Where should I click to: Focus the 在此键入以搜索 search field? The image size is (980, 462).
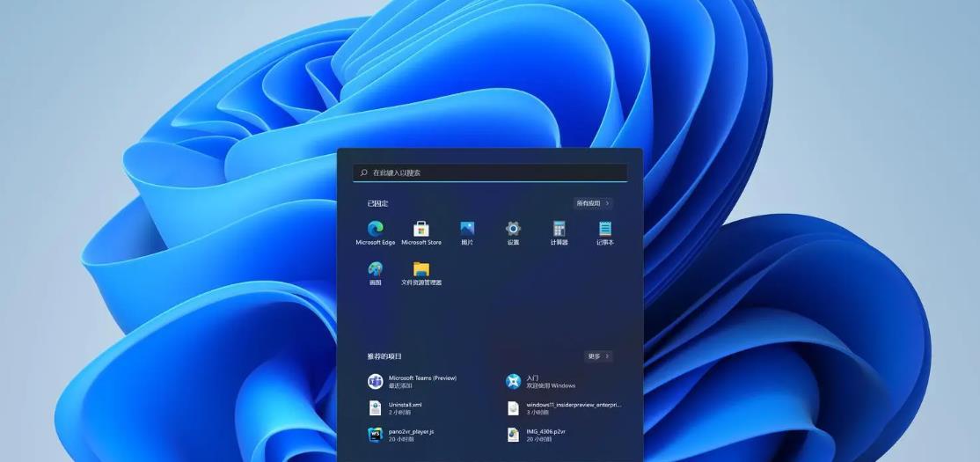pos(490,172)
